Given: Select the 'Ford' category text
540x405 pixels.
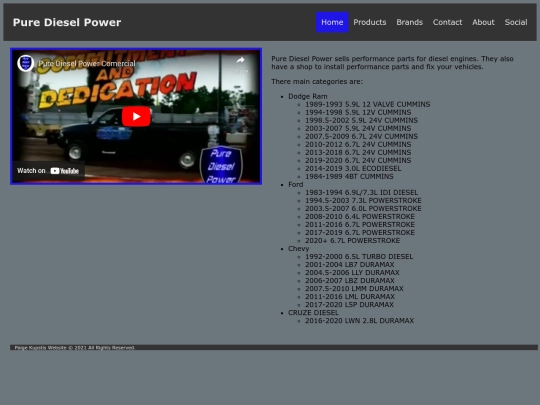Looking at the screenshot, I should pyautogui.click(x=295, y=185).
